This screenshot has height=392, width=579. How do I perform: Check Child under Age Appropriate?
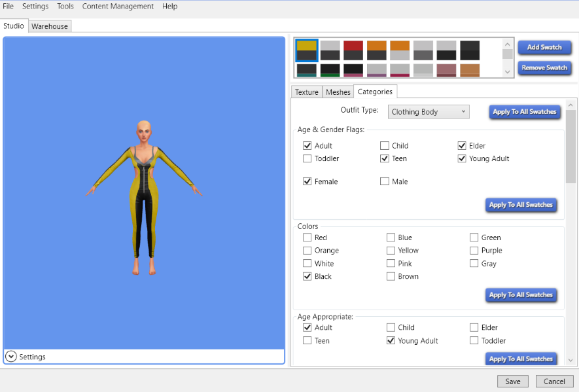click(x=391, y=327)
